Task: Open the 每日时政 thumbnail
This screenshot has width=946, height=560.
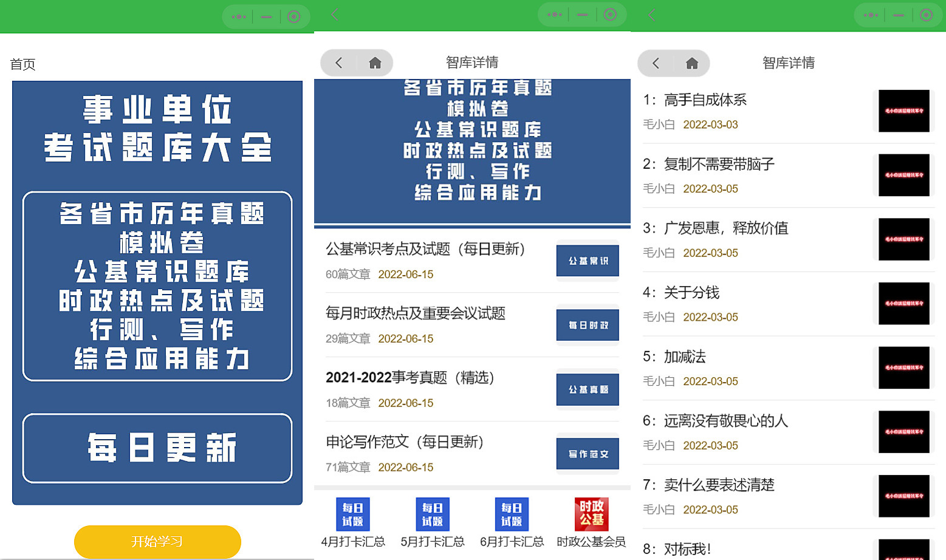Action: pos(588,325)
